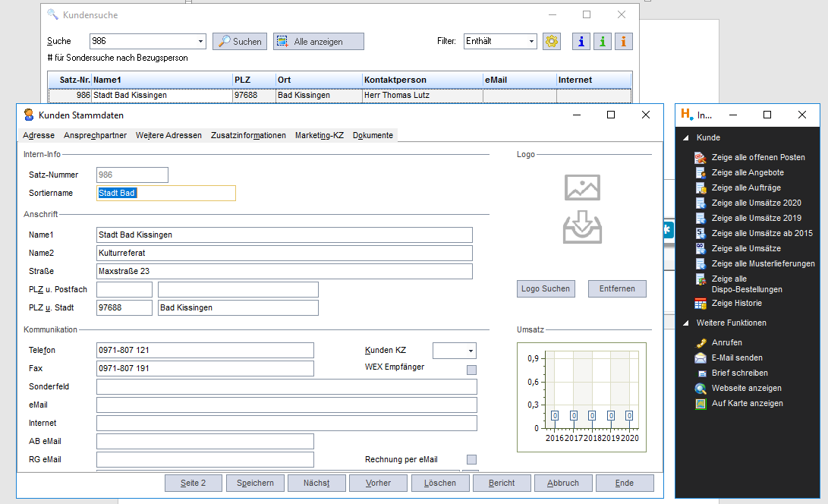The width and height of the screenshot is (828, 504).
Task: Collapse the Kunde section in side panel
Action: click(x=686, y=138)
